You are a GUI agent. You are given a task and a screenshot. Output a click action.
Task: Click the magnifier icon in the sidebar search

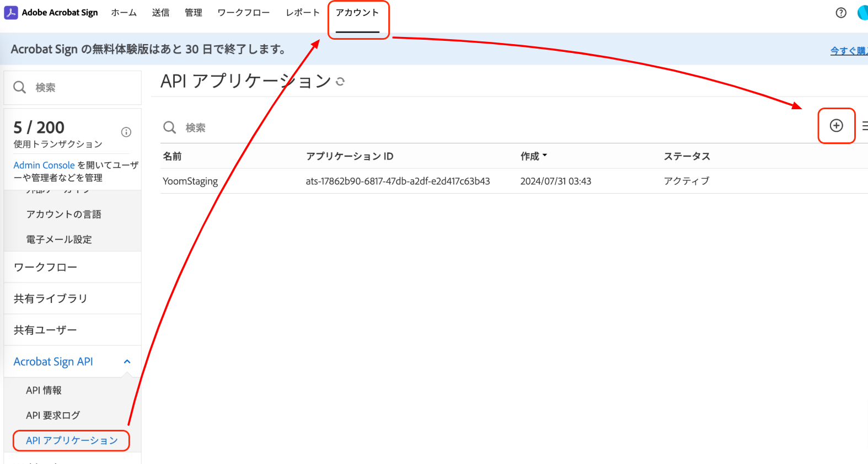[x=20, y=87]
